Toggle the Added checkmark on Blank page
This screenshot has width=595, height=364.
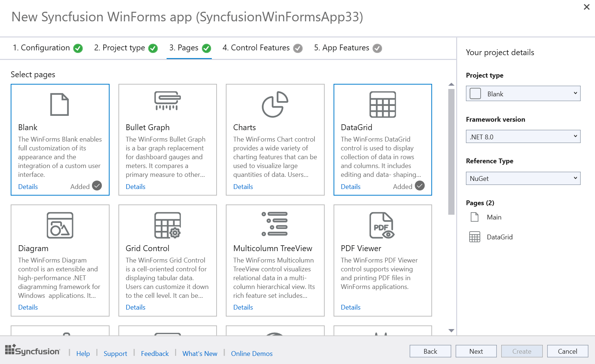pos(97,186)
